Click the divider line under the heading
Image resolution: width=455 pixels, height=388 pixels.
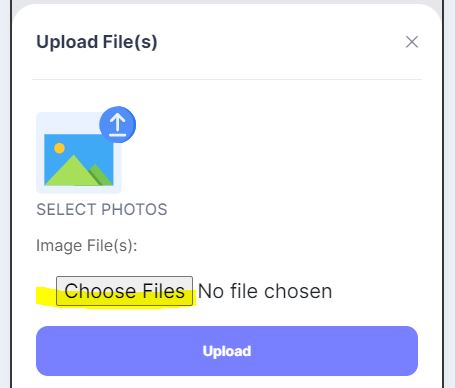[227, 79]
